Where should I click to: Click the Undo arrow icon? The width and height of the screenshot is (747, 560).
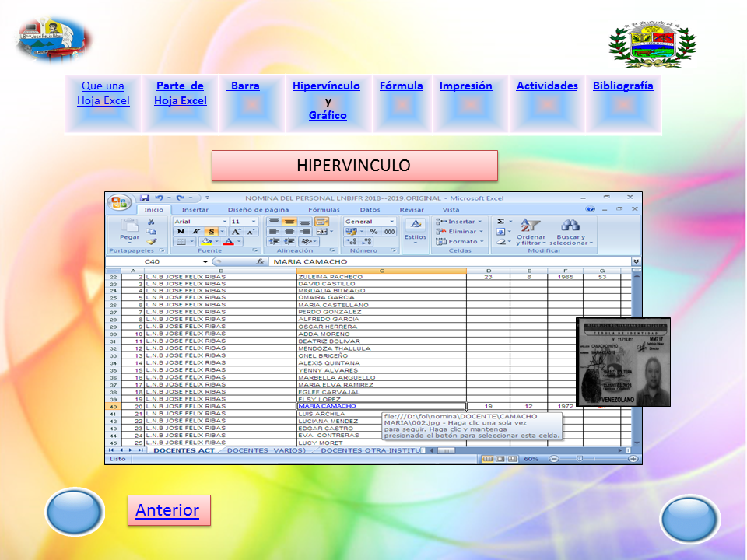tap(159, 198)
